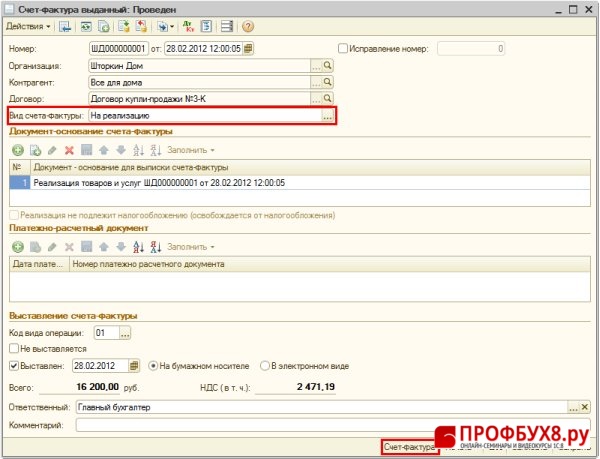
Task: Delete row in Документ-основание table with red X
Action: click(x=69, y=150)
